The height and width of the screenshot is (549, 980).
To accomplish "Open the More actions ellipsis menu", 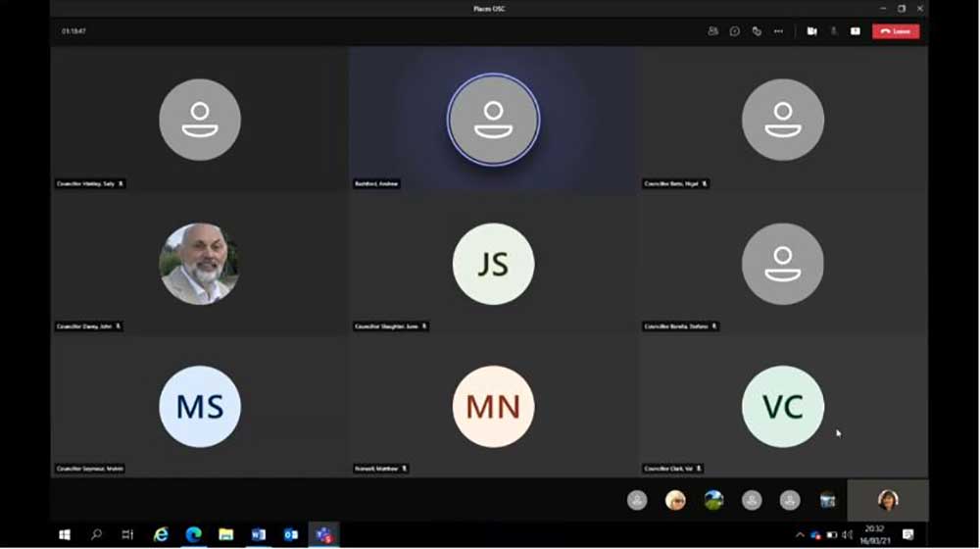I will (778, 31).
